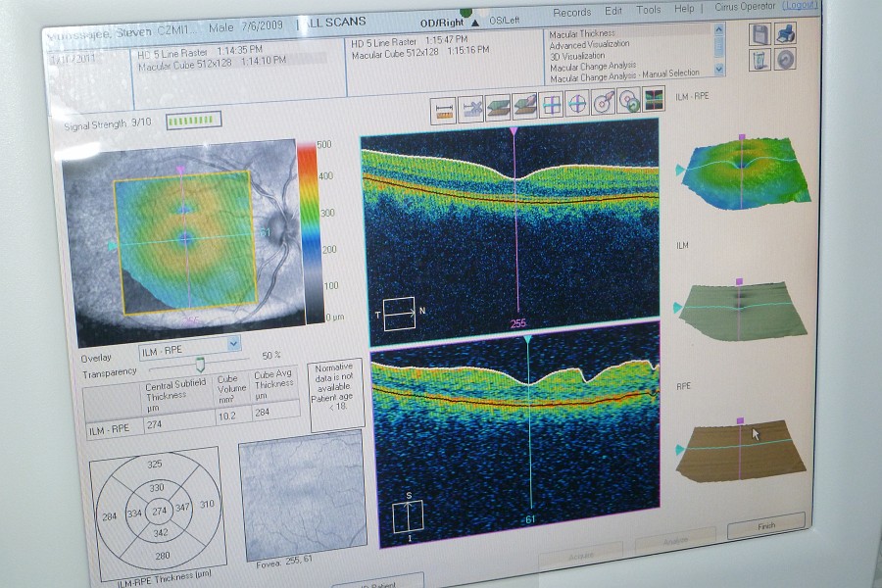This screenshot has width=882, height=588.
Task: Print the report using the printer icon
Action: pos(786,34)
